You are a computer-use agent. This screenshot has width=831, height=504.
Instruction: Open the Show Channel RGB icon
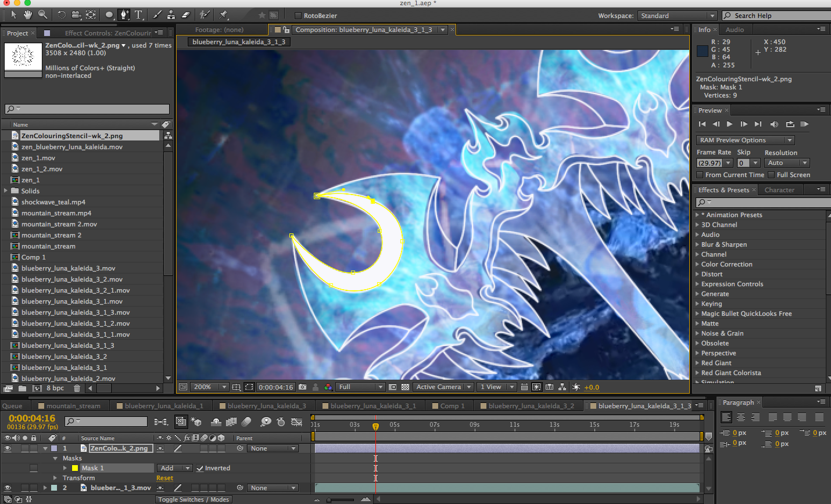tap(328, 387)
